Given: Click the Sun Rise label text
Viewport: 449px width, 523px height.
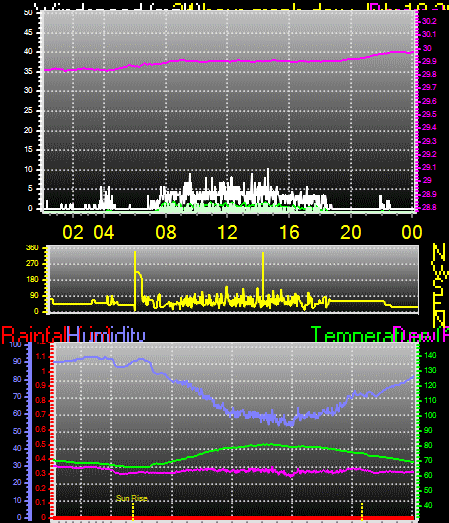Looking at the screenshot, I should coord(132,499).
